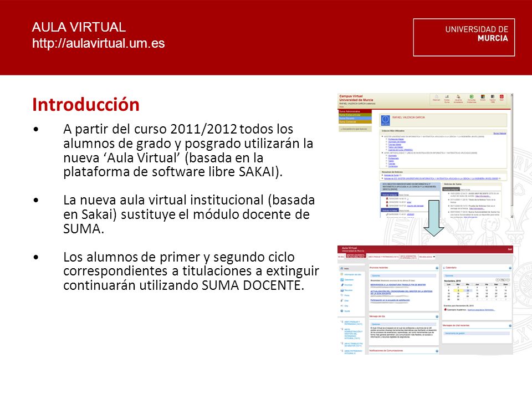Select the highlighted yellow day in November calendar
The height and width of the screenshot is (399, 532).
(x=458, y=290)
